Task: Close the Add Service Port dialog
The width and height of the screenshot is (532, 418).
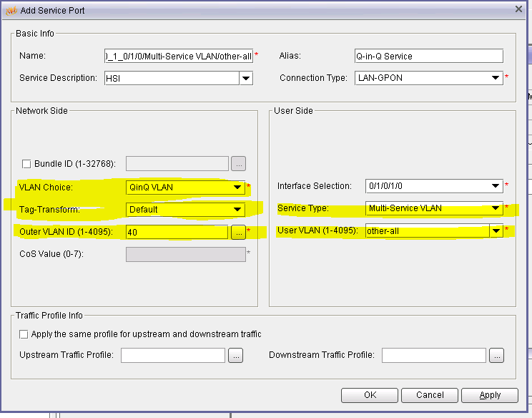Action: point(518,9)
